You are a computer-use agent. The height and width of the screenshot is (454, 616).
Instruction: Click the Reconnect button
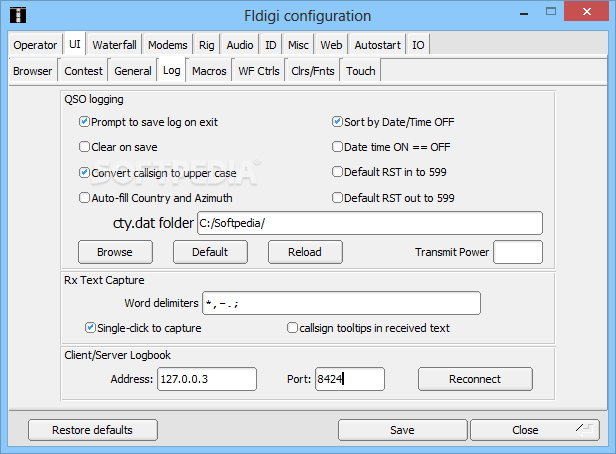(475, 379)
